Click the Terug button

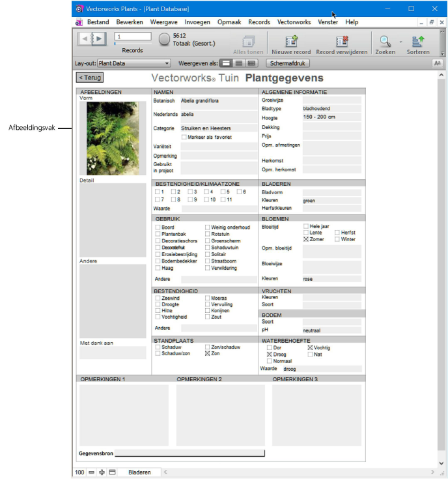coord(89,78)
